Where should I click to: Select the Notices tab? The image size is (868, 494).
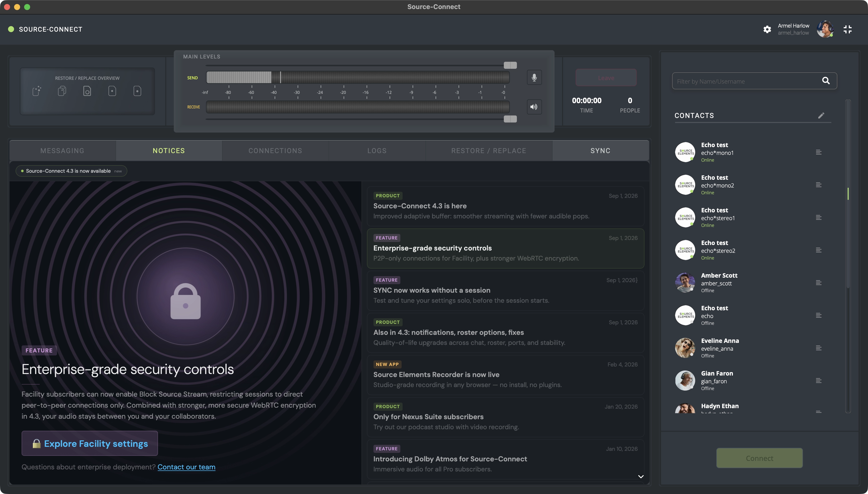tap(169, 151)
